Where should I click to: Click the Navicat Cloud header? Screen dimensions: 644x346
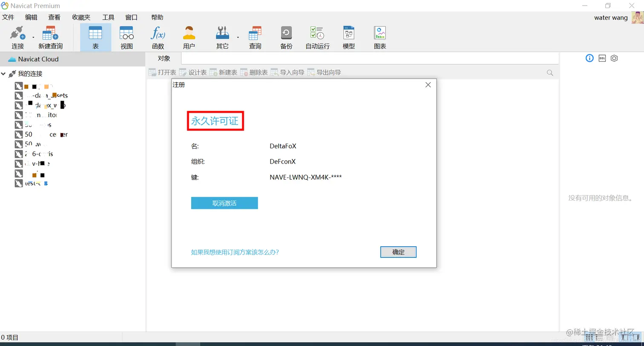coord(73,59)
